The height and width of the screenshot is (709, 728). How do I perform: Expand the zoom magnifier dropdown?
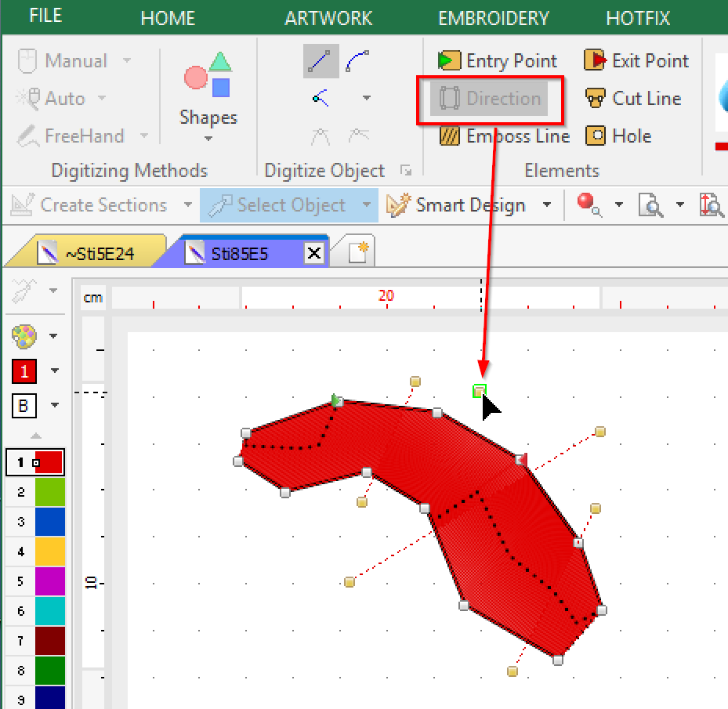coord(679,205)
